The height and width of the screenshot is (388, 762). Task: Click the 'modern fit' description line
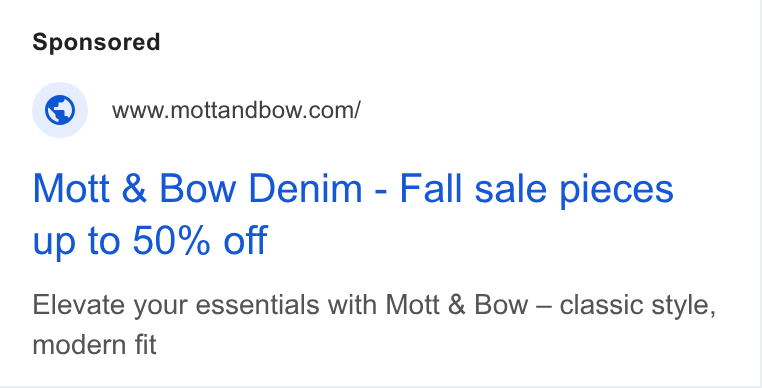pos(94,345)
